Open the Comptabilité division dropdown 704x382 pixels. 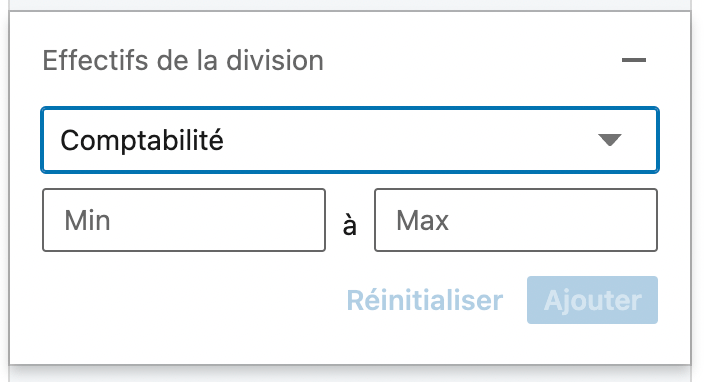[350, 140]
